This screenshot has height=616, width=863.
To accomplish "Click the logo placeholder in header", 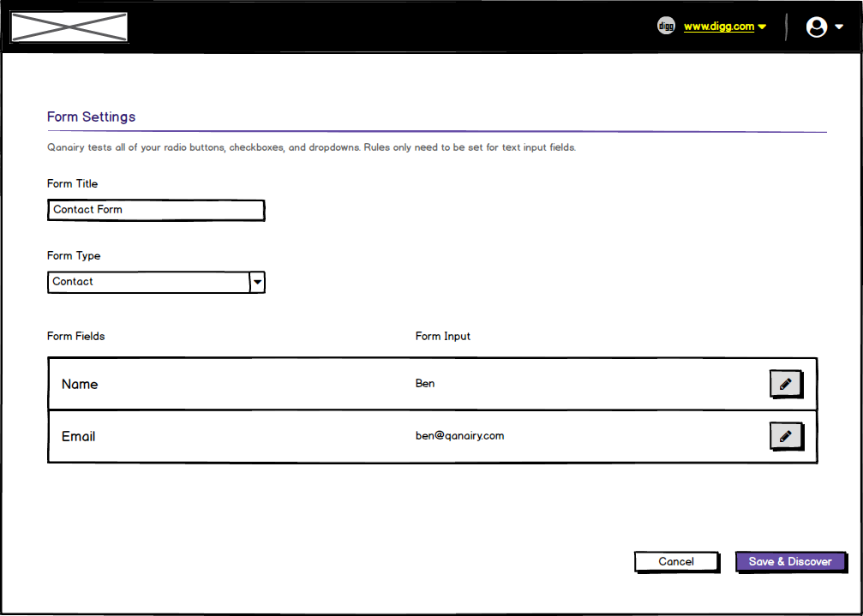I will point(69,27).
